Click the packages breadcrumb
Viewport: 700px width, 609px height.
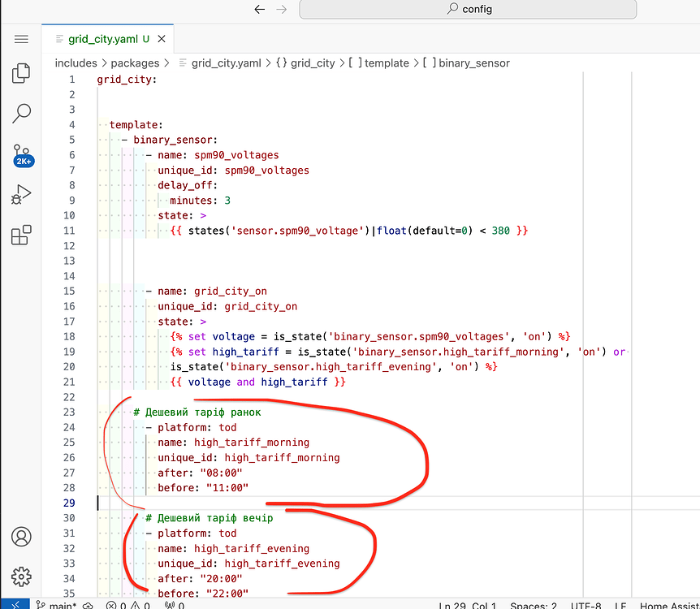(x=135, y=63)
